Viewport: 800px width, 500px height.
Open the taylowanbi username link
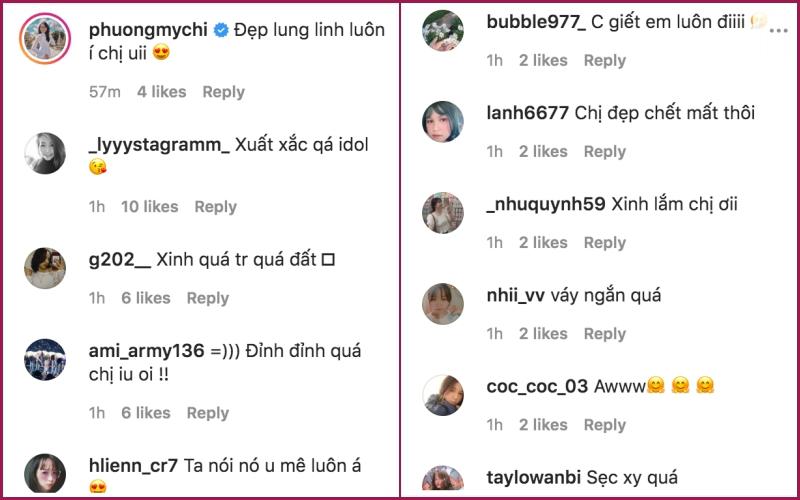[x=534, y=478]
